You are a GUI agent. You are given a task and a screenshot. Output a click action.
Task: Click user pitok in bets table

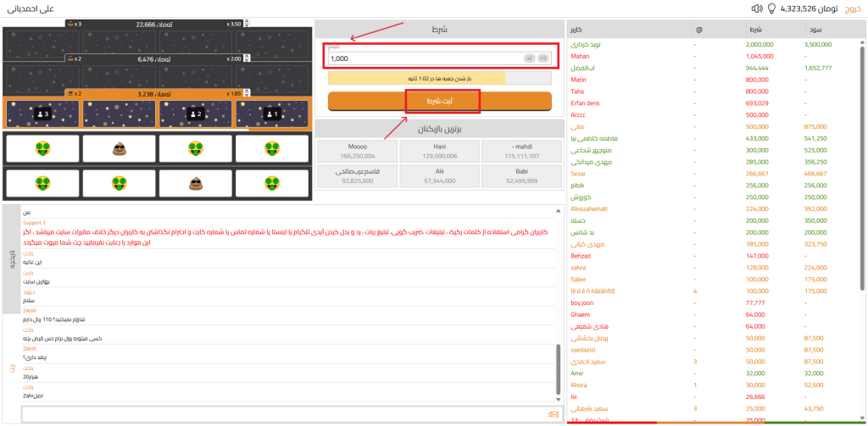pos(578,185)
